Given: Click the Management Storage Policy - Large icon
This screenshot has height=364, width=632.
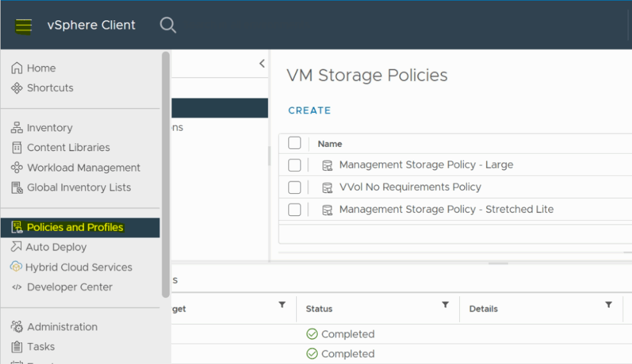Looking at the screenshot, I should (327, 165).
